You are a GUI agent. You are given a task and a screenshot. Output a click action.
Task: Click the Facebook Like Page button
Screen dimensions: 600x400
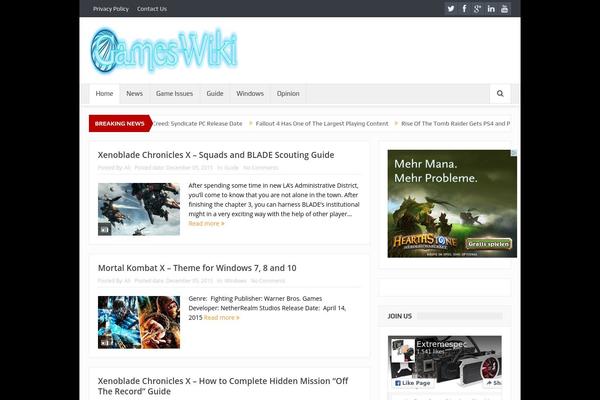tap(412, 383)
